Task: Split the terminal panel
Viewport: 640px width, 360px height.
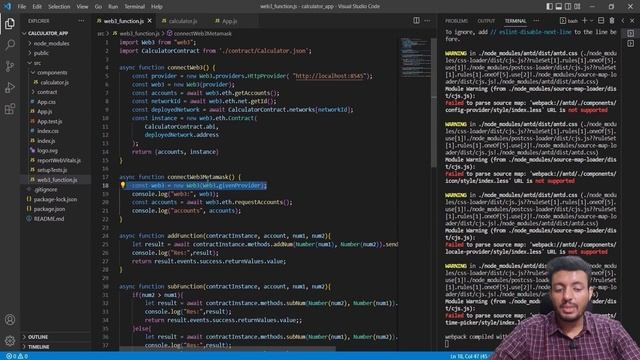Action: (601, 20)
